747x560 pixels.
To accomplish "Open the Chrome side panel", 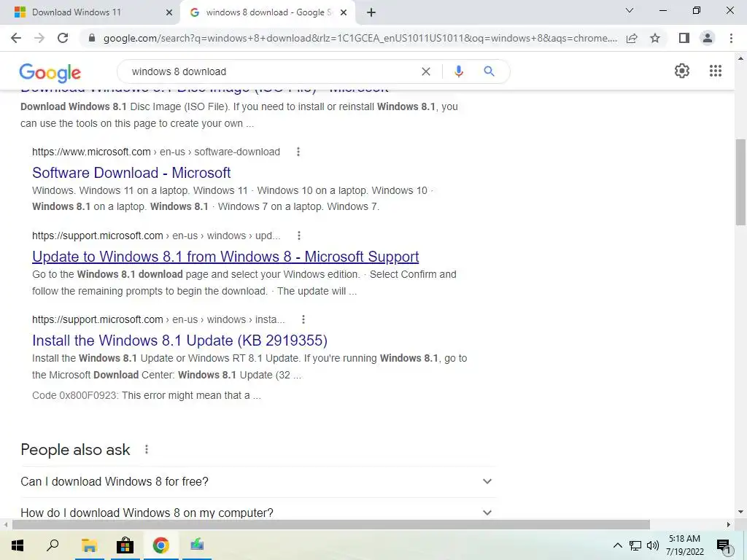I will click(x=684, y=38).
